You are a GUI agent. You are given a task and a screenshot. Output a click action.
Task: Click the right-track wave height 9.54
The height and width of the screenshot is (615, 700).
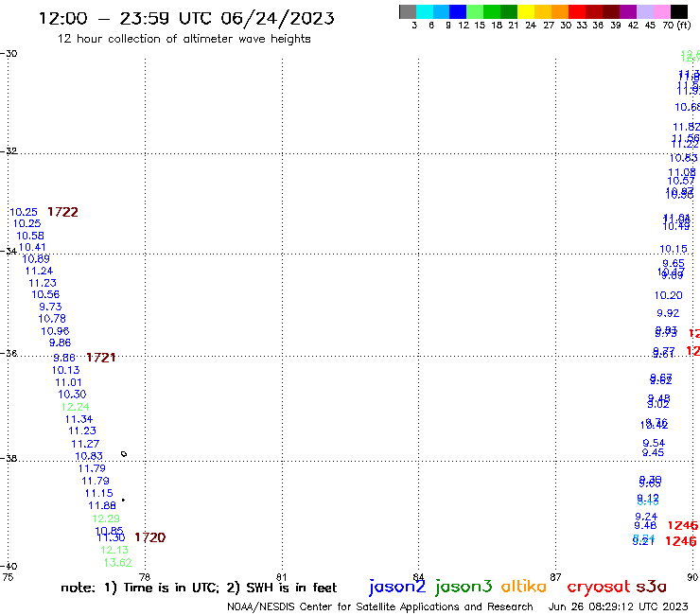[654, 443]
